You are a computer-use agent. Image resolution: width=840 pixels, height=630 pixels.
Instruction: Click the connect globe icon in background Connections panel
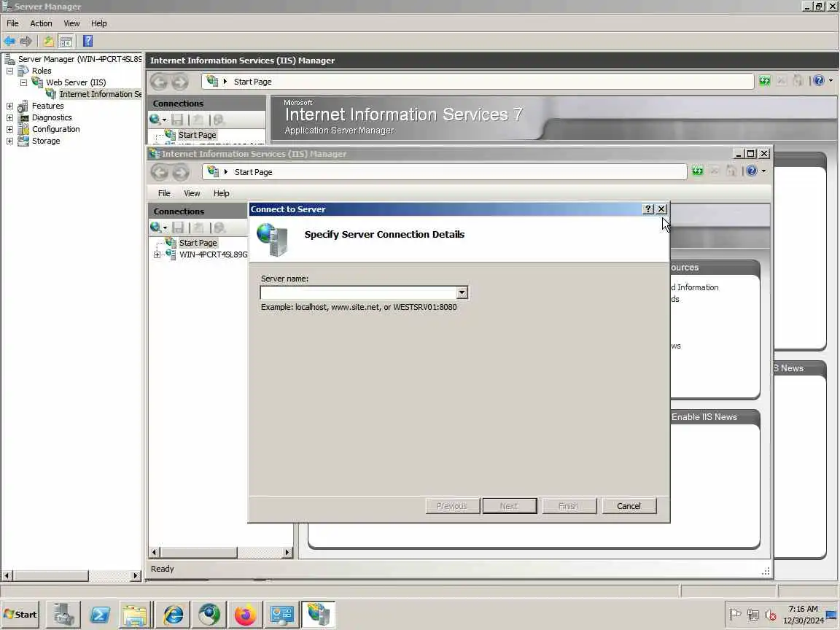coord(155,120)
